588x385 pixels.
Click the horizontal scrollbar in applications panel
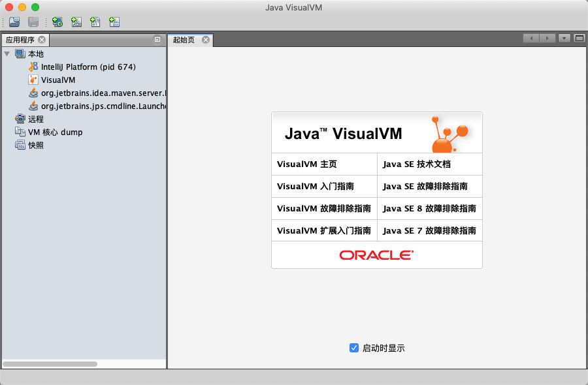50,364
